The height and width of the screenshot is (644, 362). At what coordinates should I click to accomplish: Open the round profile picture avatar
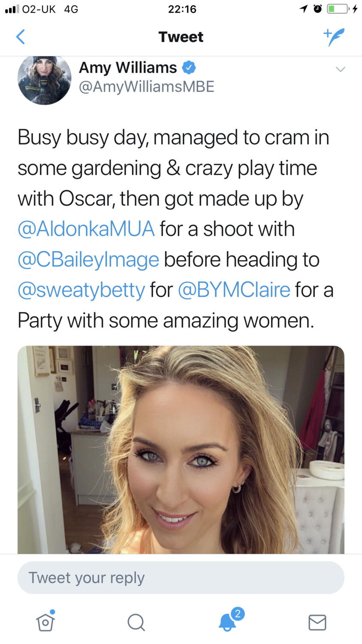(44, 80)
